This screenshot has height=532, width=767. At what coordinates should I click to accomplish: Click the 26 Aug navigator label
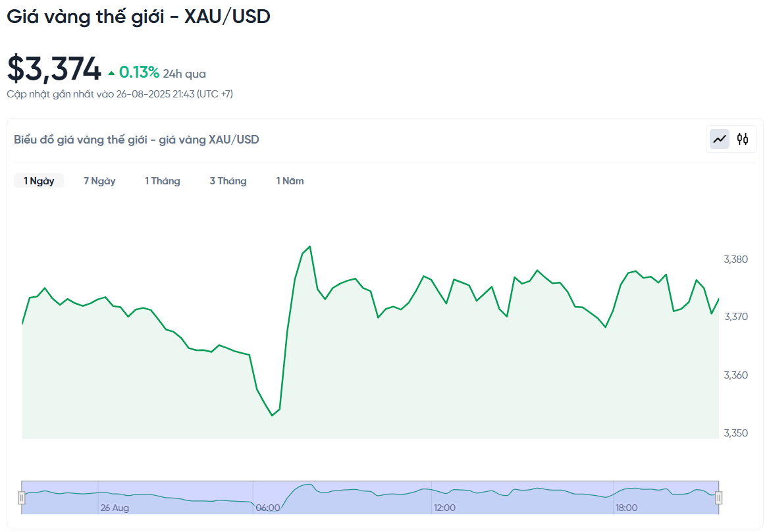tap(115, 508)
